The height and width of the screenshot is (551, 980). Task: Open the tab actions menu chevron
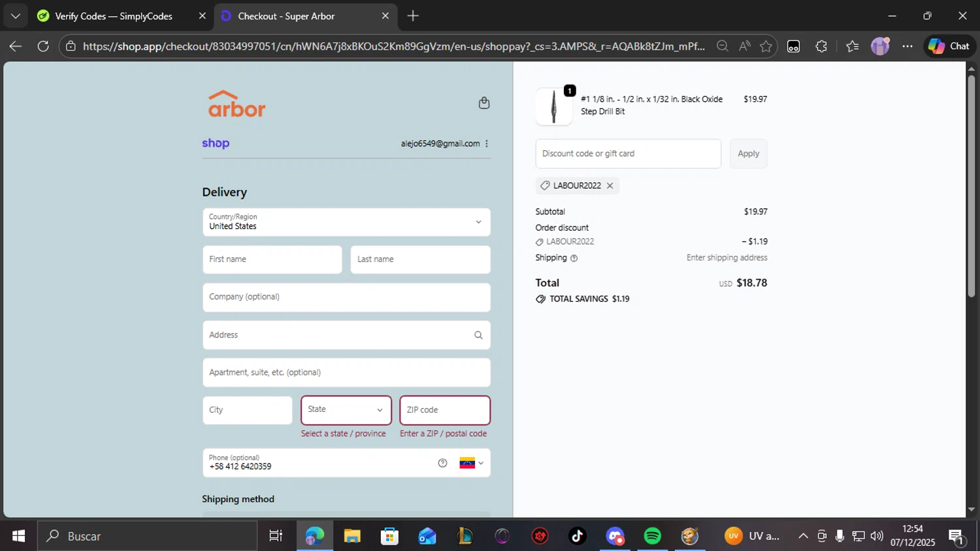coord(15,16)
